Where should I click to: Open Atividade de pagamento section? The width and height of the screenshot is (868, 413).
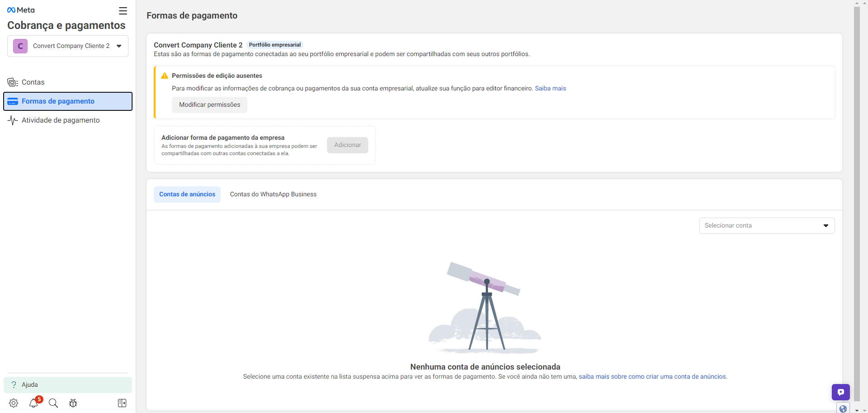click(x=68, y=120)
